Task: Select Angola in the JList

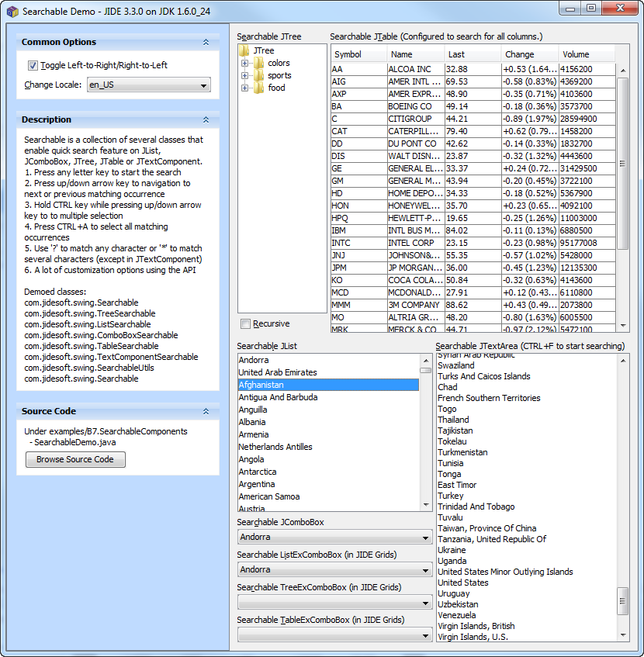Action: [328, 459]
